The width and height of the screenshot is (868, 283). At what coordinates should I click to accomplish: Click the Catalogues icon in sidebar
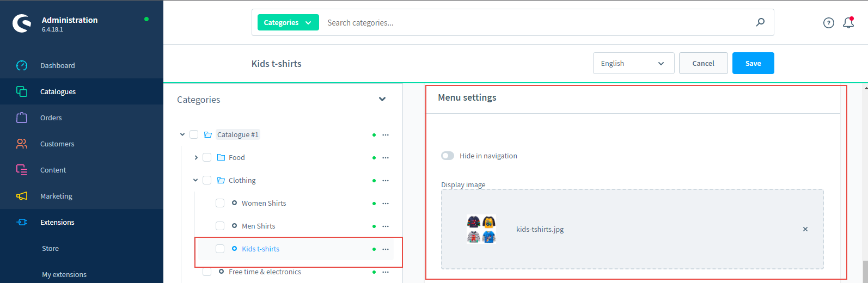(x=22, y=91)
